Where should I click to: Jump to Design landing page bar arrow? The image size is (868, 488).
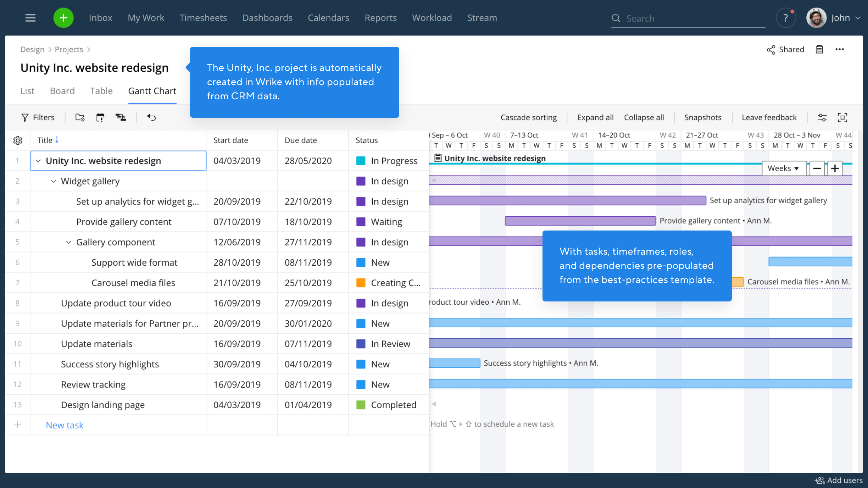[x=433, y=404]
